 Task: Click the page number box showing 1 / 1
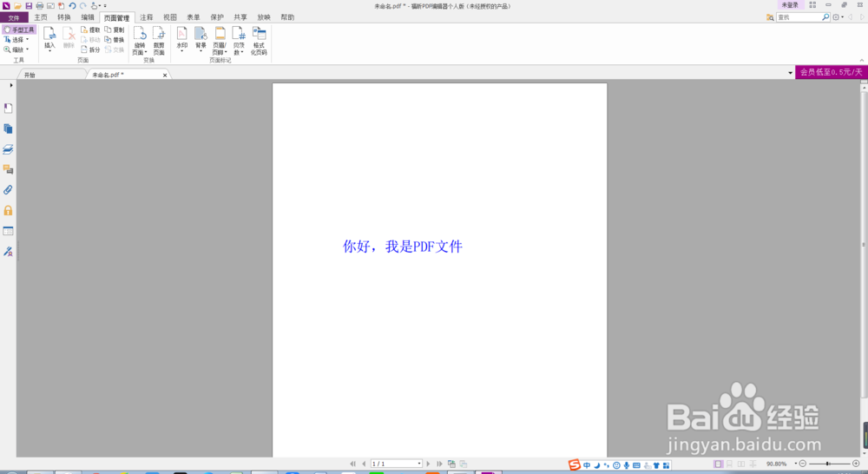397,464
